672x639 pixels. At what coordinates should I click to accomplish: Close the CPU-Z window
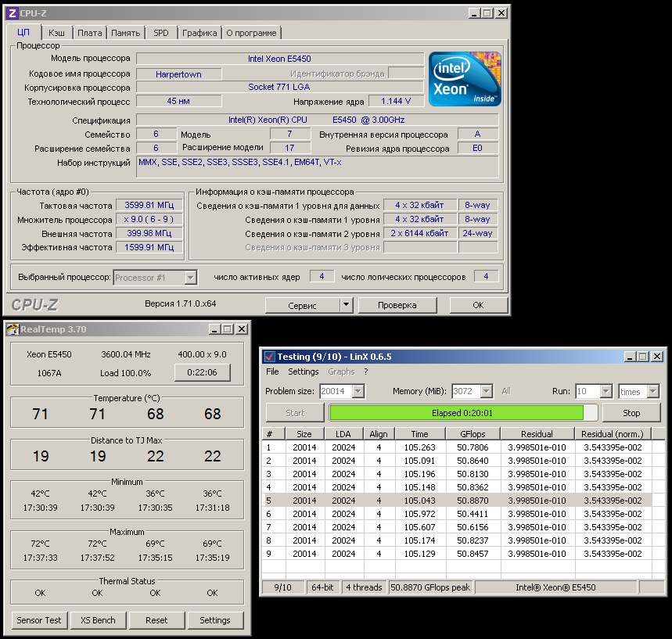point(501,13)
